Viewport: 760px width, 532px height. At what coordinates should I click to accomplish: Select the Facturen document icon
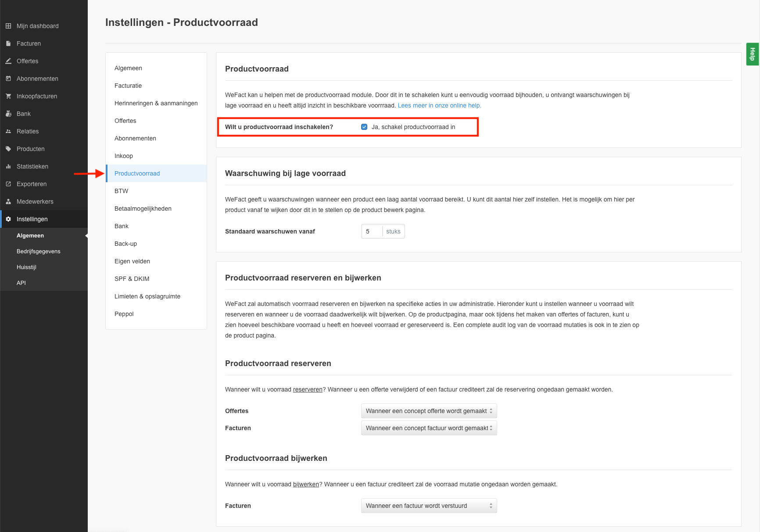point(8,43)
